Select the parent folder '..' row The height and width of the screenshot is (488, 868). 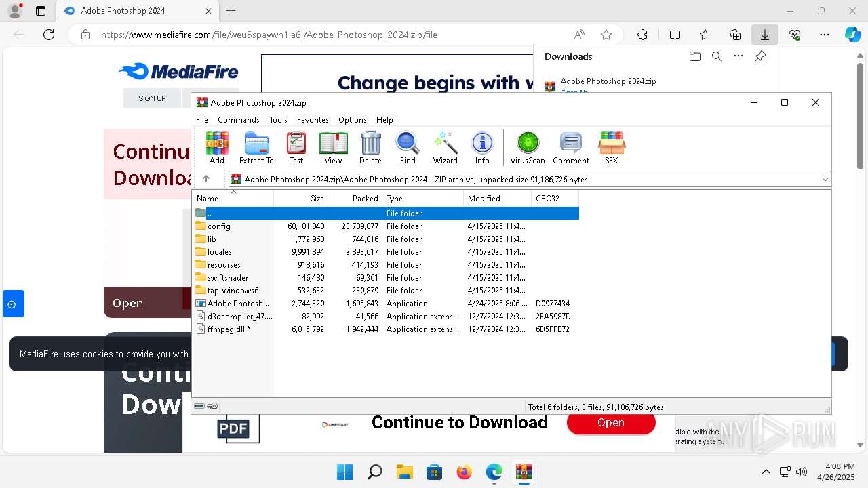pos(387,213)
